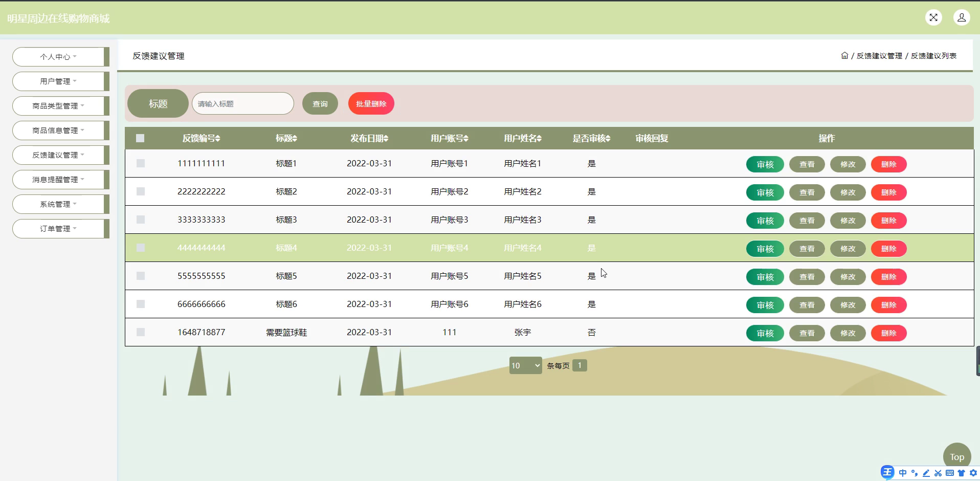Check the row for 6666666666

[141, 304]
